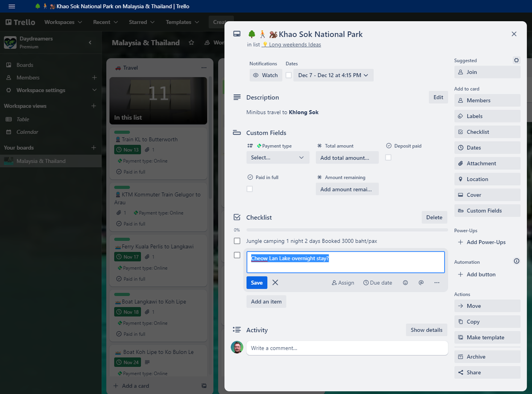Create a board with Your boards plus icon
Screen dimensions: 532x394
click(94, 147)
